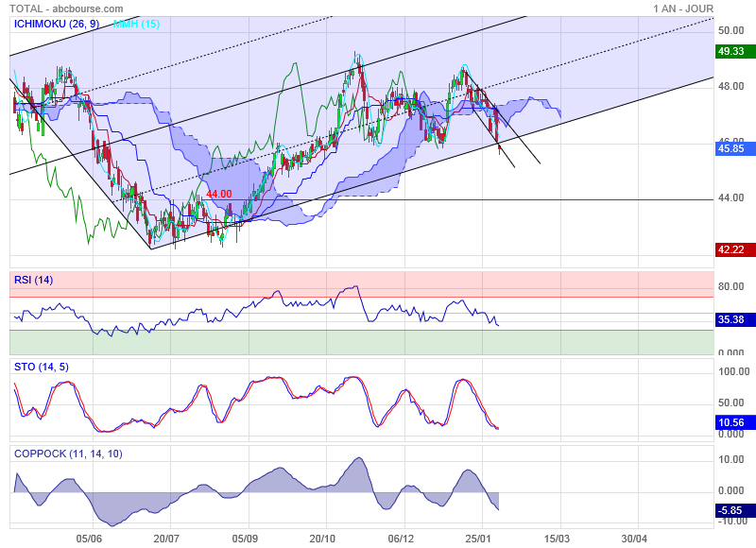Image resolution: width=756 pixels, height=548 pixels.
Task: Click the 05/06 date axis label
Action: click(x=89, y=539)
